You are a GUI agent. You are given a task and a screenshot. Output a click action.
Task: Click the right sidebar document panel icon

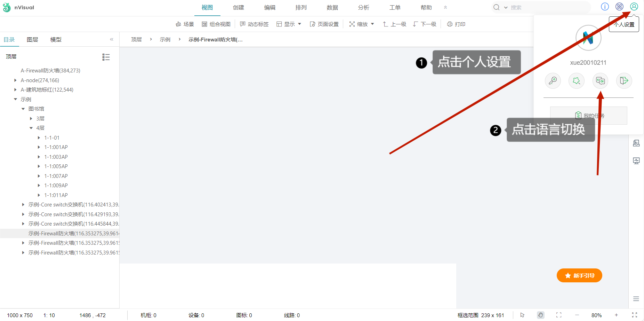tap(636, 143)
